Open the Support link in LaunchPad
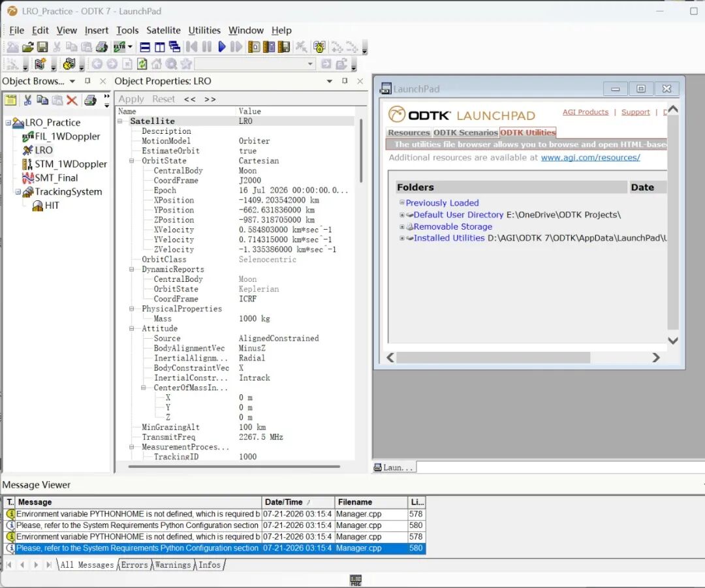 pos(635,112)
